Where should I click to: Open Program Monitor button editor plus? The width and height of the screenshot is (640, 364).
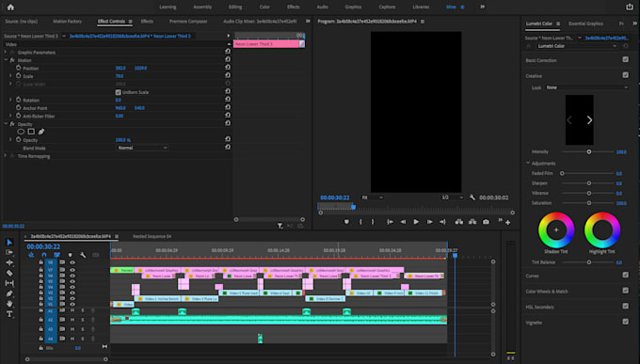tap(507, 222)
